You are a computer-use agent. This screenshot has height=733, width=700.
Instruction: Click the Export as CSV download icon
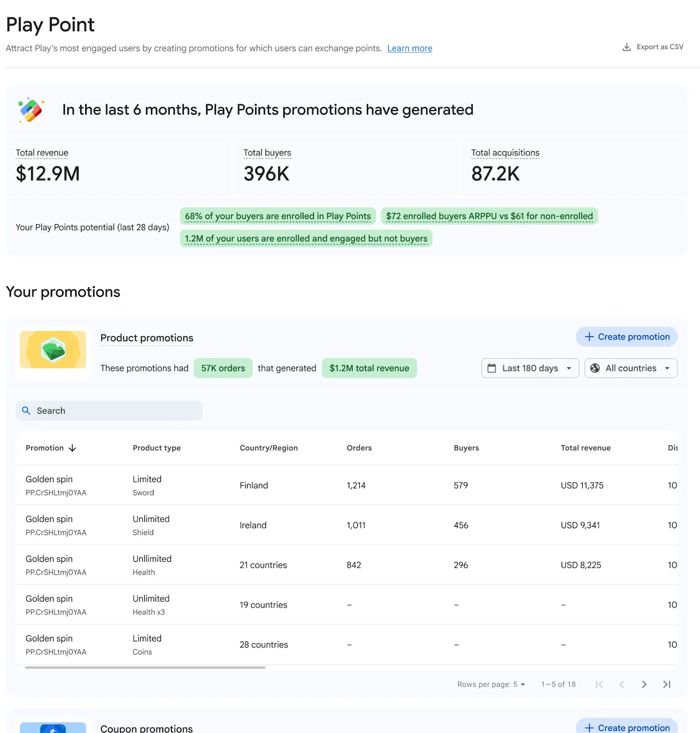point(626,47)
